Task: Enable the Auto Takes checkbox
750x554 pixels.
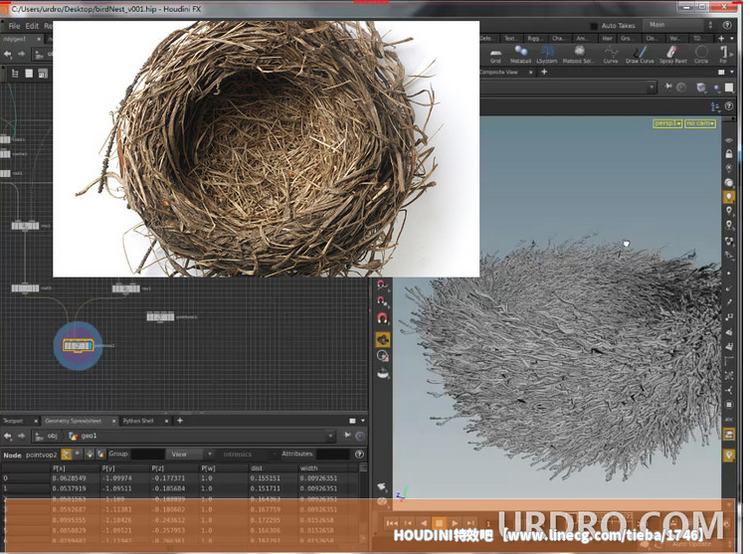Action: tap(594, 25)
